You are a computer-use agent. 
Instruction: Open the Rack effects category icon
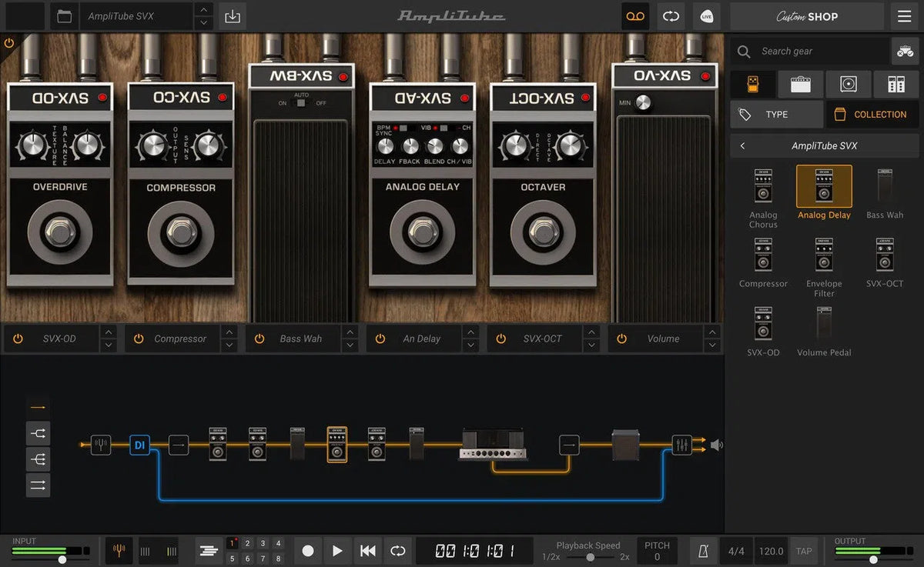pyautogui.click(x=896, y=85)
